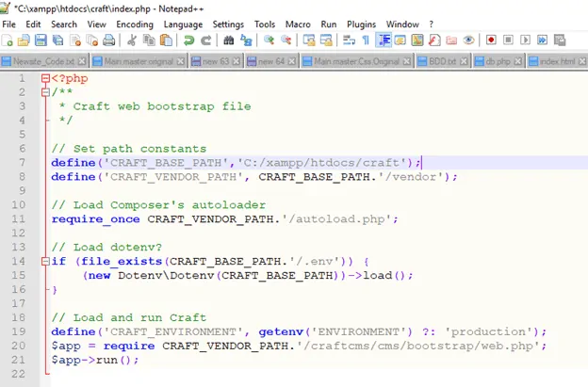Switch to the db.php tab

pyautogui.click(x=498, y=61)
